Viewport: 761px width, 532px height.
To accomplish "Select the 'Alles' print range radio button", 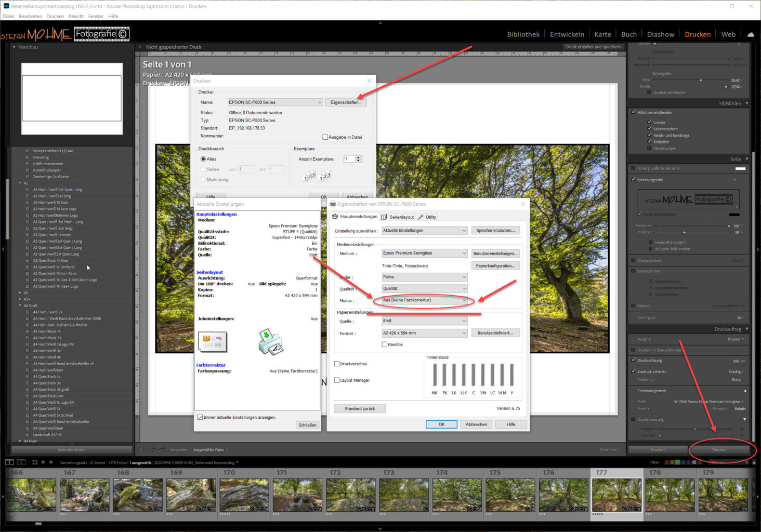I will tap(203, 159).
